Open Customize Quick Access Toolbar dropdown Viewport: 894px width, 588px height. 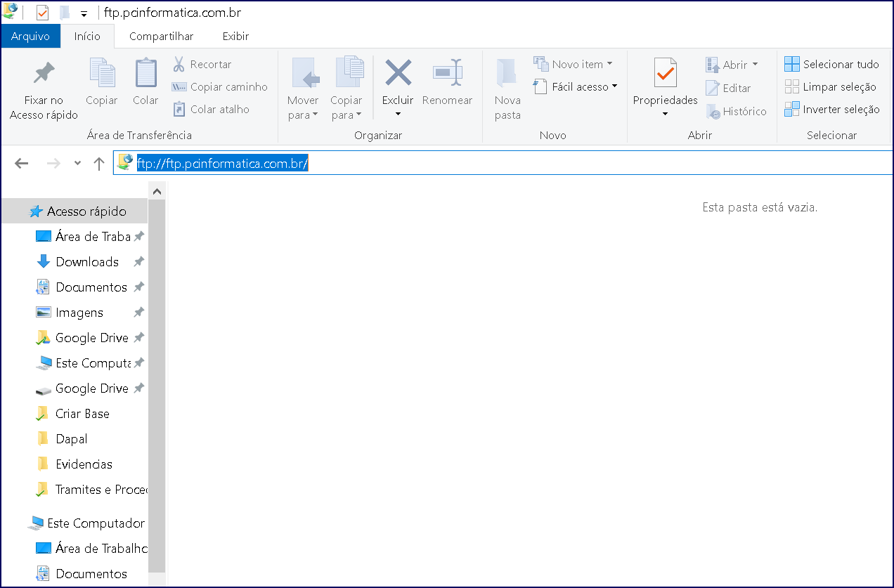click(x=84, y=13)
